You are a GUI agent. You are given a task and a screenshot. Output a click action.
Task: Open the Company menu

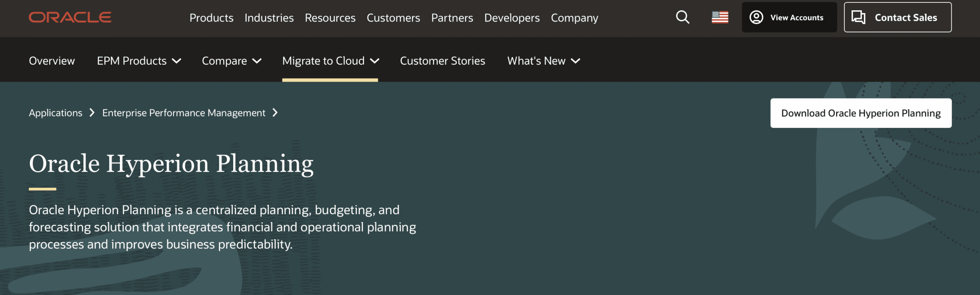pos(574,18)
